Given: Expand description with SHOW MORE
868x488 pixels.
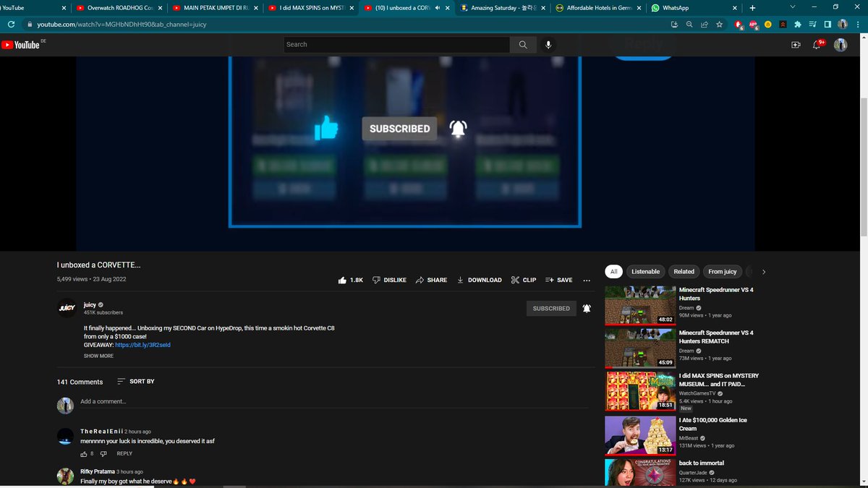Looking at the screenshot, I should (98, 356).
